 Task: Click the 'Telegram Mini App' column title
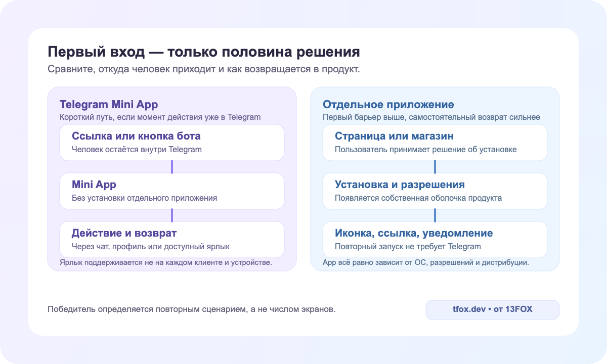109,105
